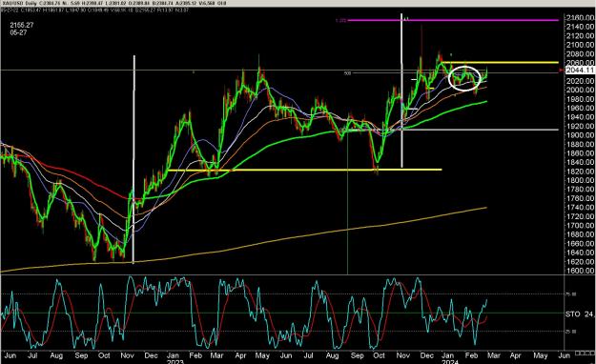Image resolution: width=596 pixels, height=364 pixels.
Task: Click the 2000.00 price axis label
Action: 580,91
